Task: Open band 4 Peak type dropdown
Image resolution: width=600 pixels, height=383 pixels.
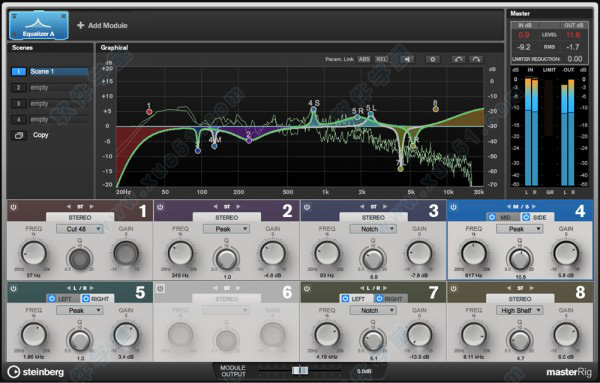Action: point(520,229)
